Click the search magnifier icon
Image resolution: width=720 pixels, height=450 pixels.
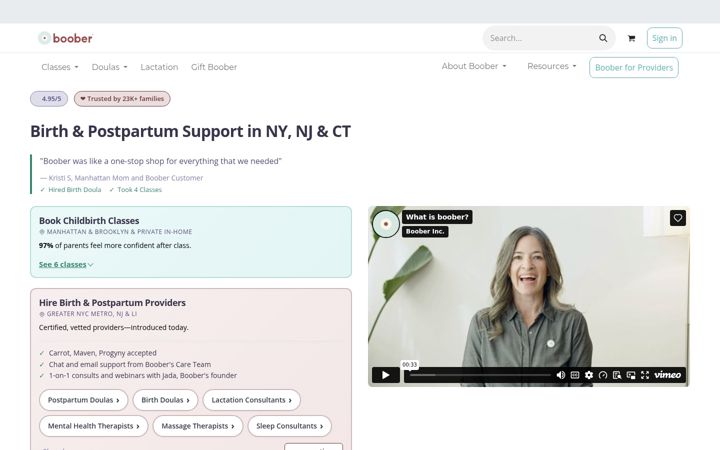click(x=603, y=38)
